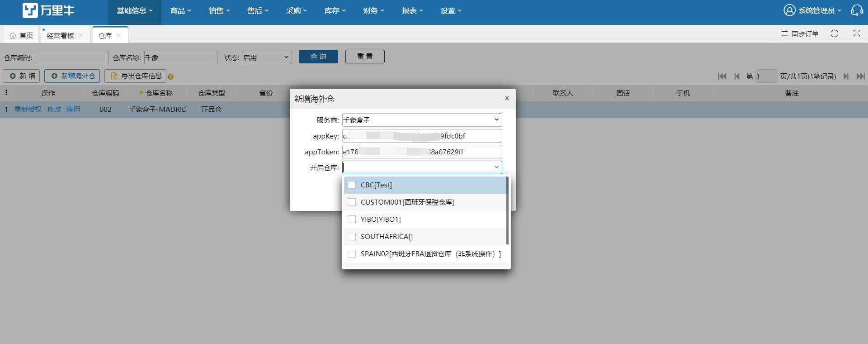
Task: Check the YIBO[YIBO1] warehouse option
Action: pyautogui.click(x=352, y=219)
